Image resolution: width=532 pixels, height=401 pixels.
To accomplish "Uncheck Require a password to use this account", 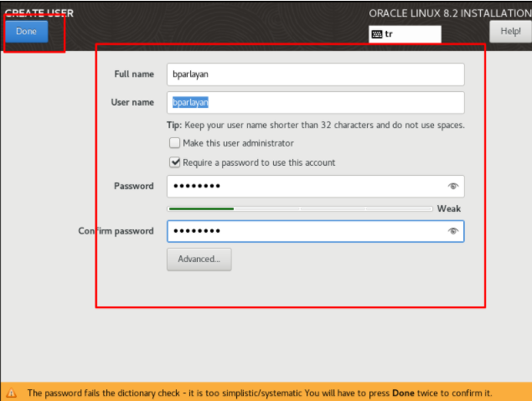I will [175, 162].
